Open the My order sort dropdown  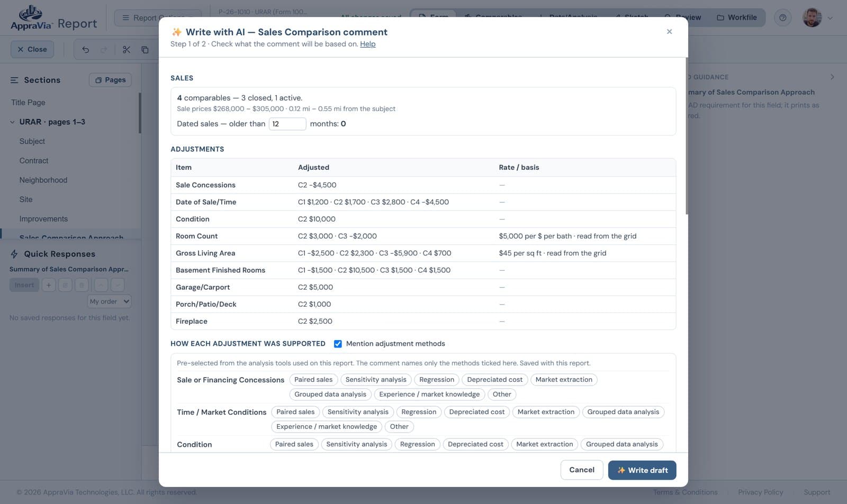click(x=109, y=301)
